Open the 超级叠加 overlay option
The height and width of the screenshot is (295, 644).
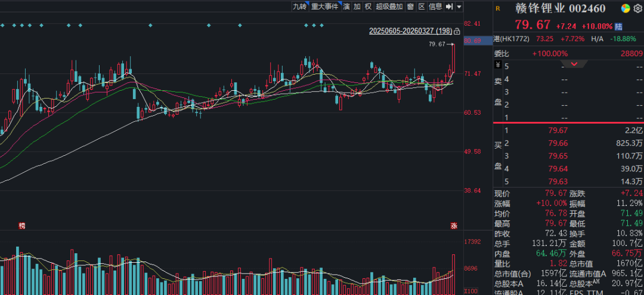tap(389, 7)
